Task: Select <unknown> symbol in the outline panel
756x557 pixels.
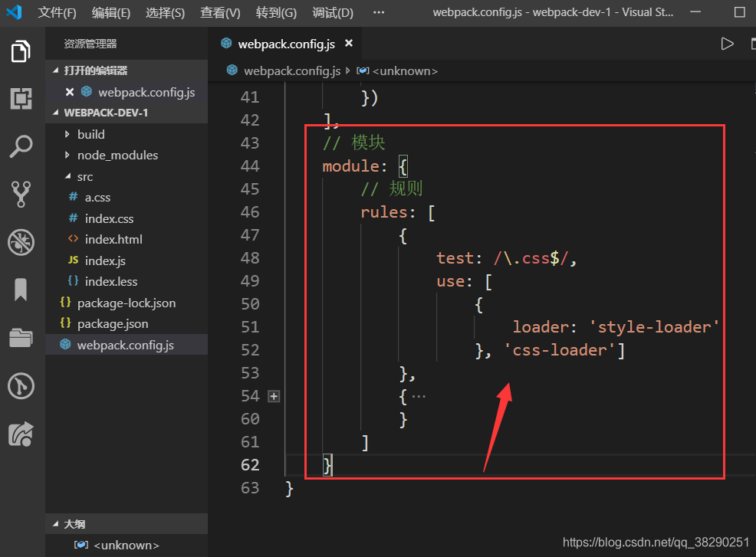Action: click(127, 545)
